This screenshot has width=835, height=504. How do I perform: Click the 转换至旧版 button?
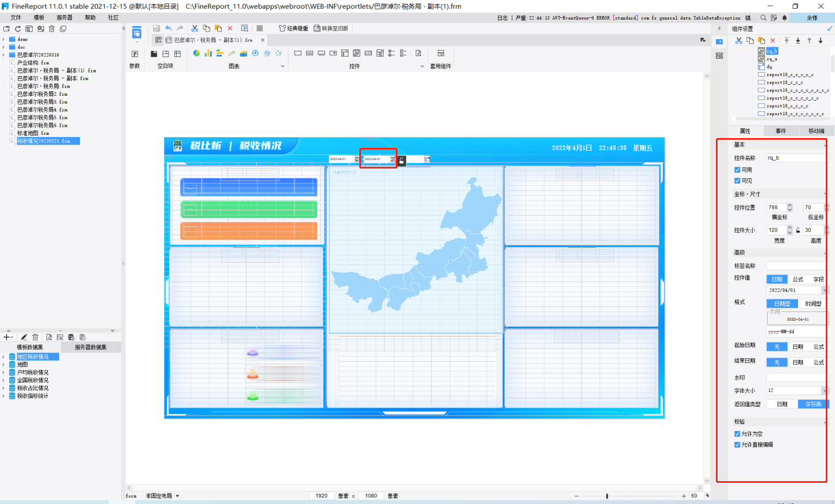pos(331,28)
